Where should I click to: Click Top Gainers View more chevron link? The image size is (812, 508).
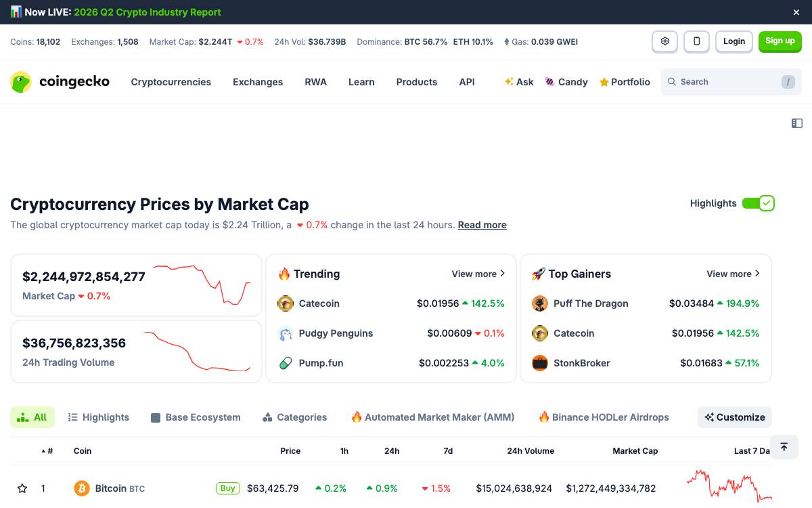734,274
